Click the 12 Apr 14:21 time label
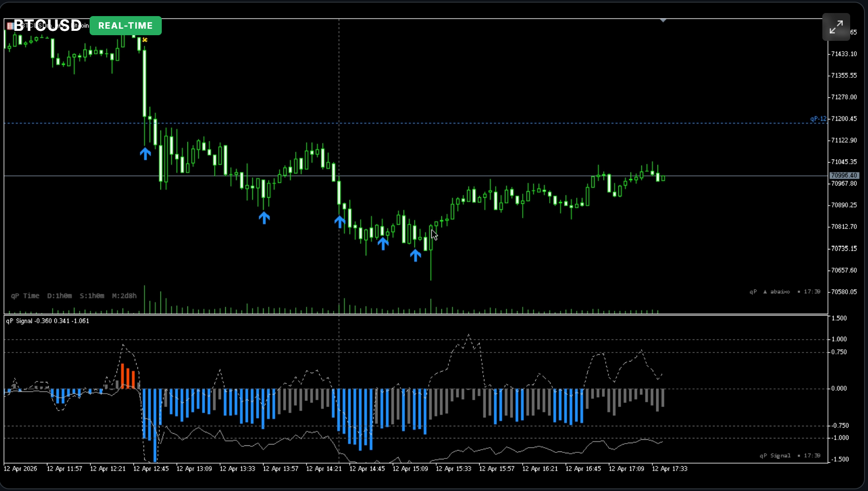The width and height of the screenshot is (868, 491). (x=324, y=469)
